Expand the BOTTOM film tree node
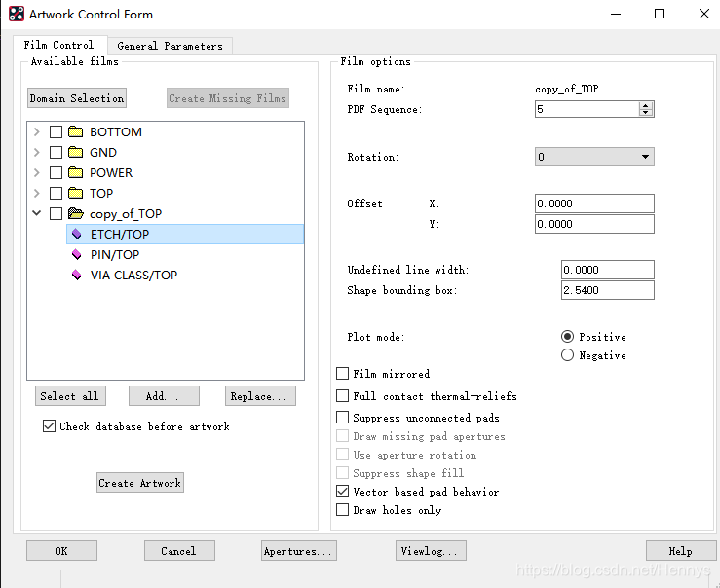 click(37, 132)
